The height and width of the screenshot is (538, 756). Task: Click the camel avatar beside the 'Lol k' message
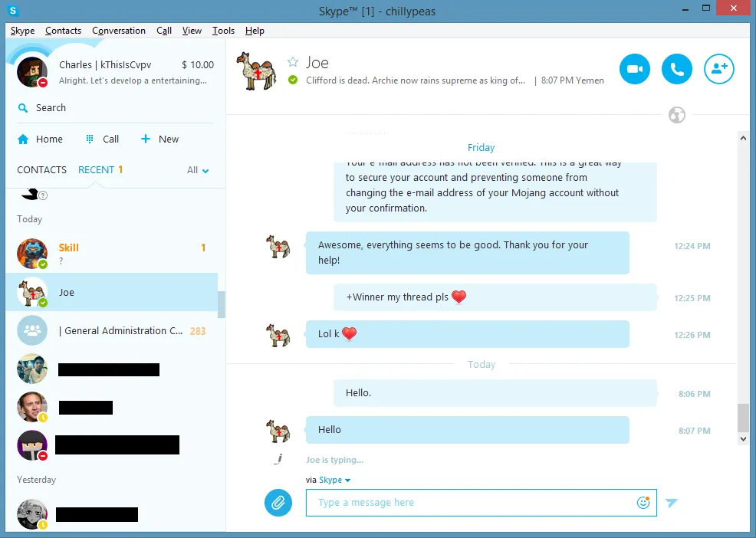278,335
